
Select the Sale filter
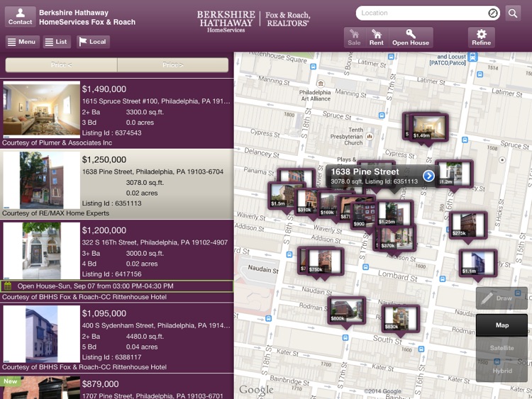click(x=354, y=38)
